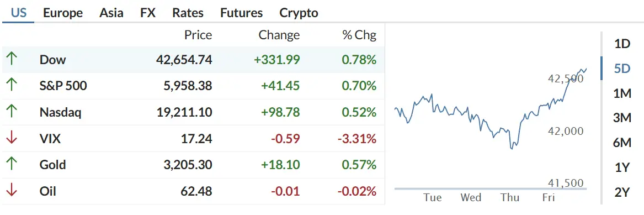The image size is (644, 215).
Task: Set chart range to 1D
Action: point(622,44)
